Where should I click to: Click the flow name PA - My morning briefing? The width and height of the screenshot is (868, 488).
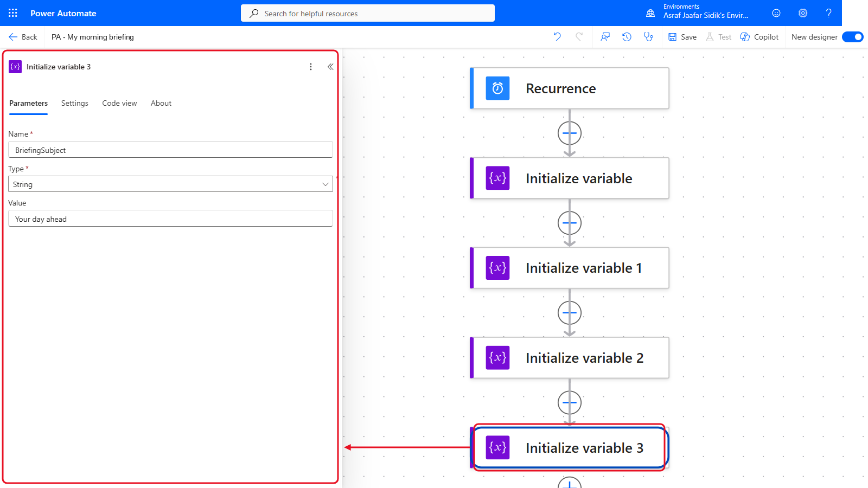pos(93,37)
